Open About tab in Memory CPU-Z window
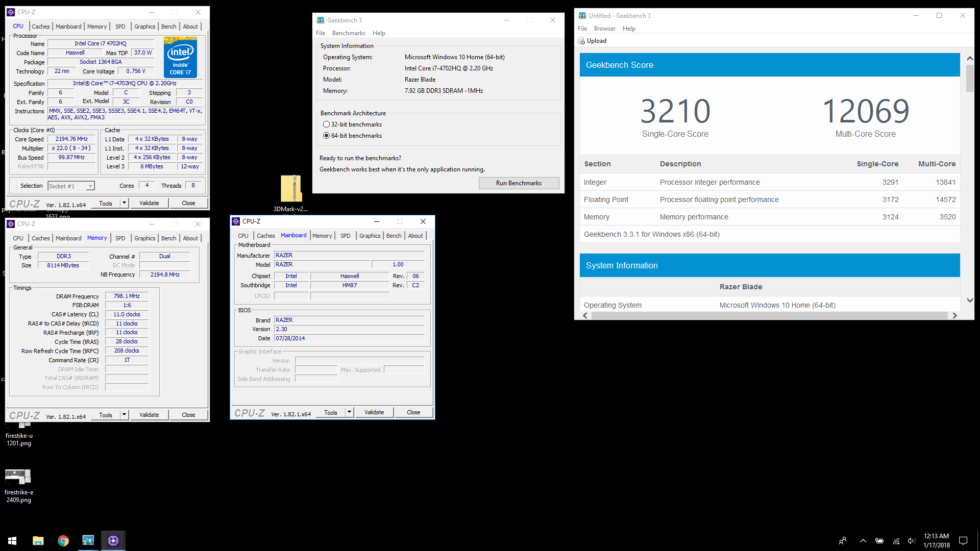The height and width of the screenshot is (551, 980). click(x=190, y=238)
